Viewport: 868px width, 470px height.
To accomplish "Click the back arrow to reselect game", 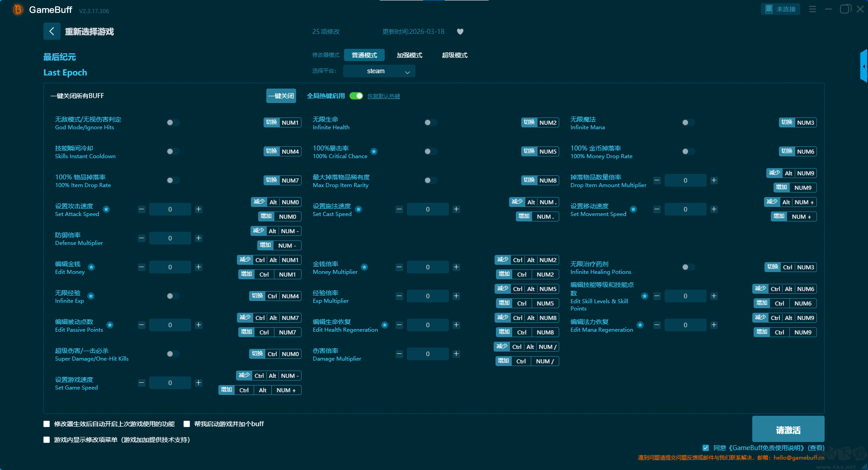I will (52, 31).
